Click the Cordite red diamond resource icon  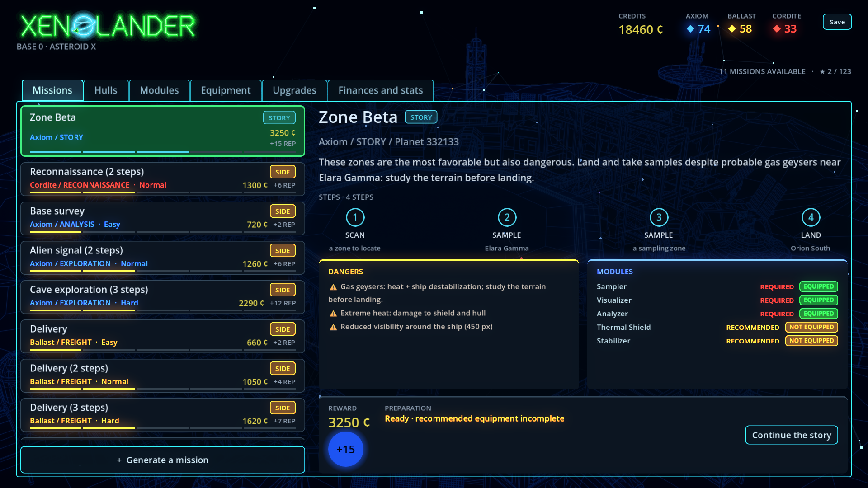pyautogui.click(x=777, y=29)
